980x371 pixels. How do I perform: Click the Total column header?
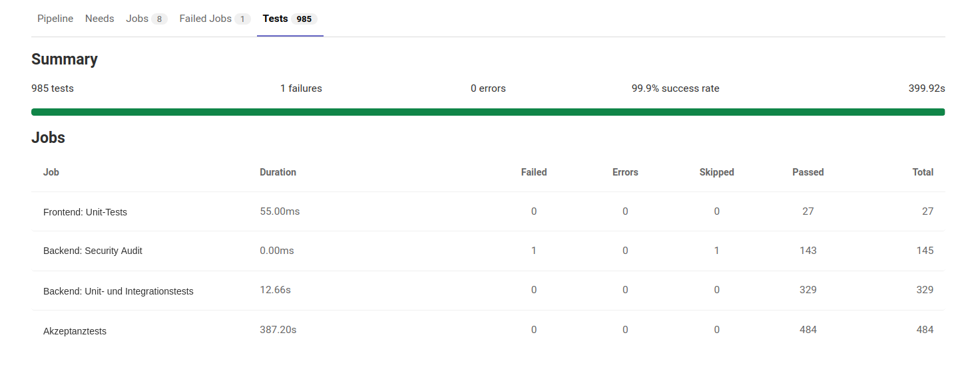pos(923,172)
